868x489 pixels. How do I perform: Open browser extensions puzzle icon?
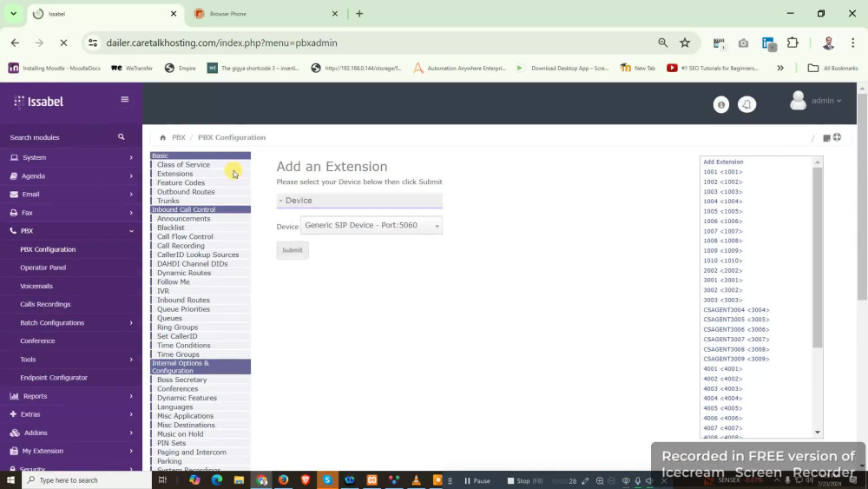792,43
